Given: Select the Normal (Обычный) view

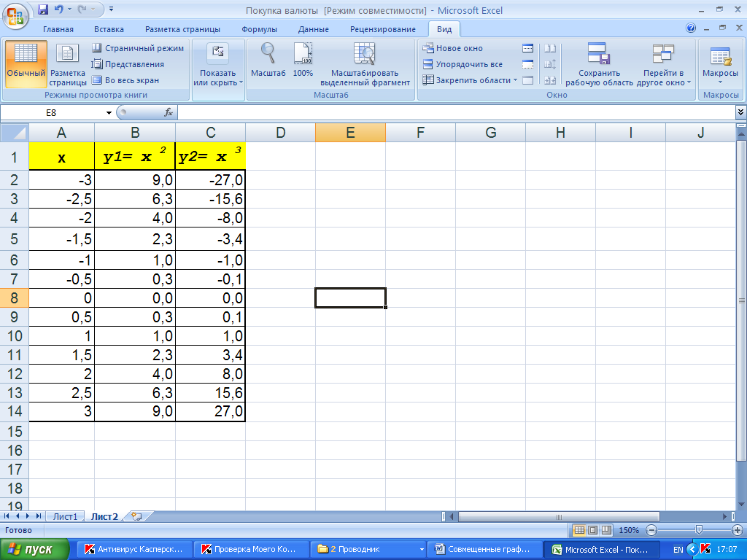Looking at the screenshot, I should coord(26,64).
